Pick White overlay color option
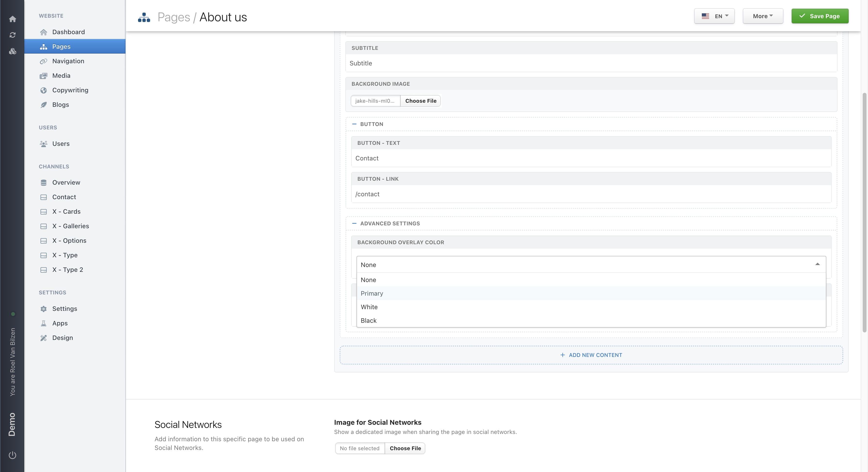The image size is (868, 472). click(369, 307)
